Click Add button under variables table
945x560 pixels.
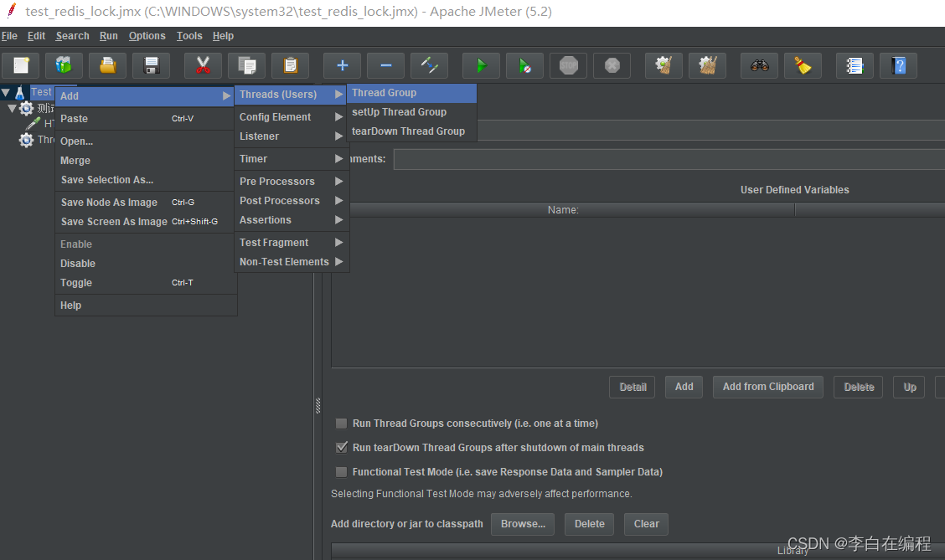coord(684,388)
